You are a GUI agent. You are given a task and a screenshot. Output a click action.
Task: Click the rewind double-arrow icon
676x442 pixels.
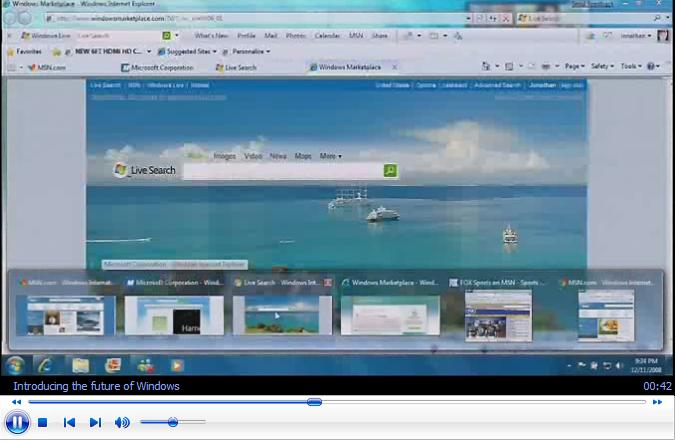[16, 402]
